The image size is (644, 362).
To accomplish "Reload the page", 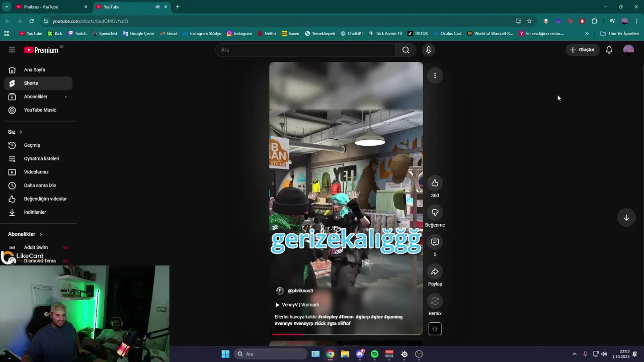I will pos(31,21).
